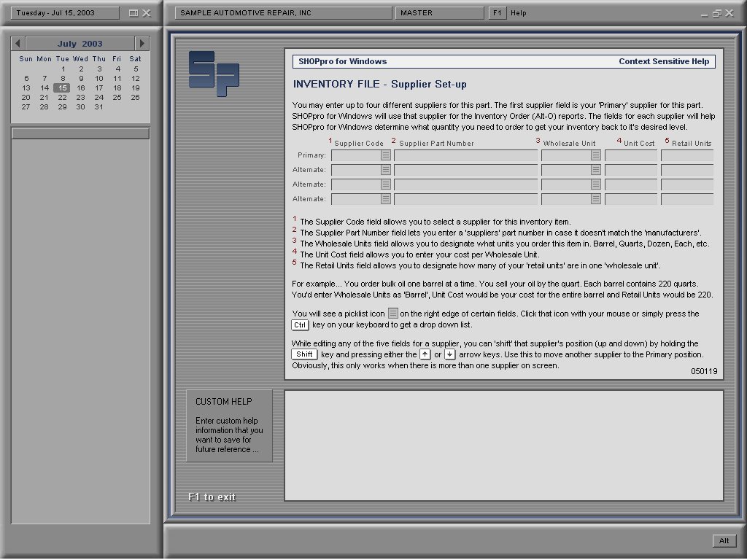Click the Primary Supplier Part Number field
The width and height of the screenshot is (747, 560).
coord(466,155)
